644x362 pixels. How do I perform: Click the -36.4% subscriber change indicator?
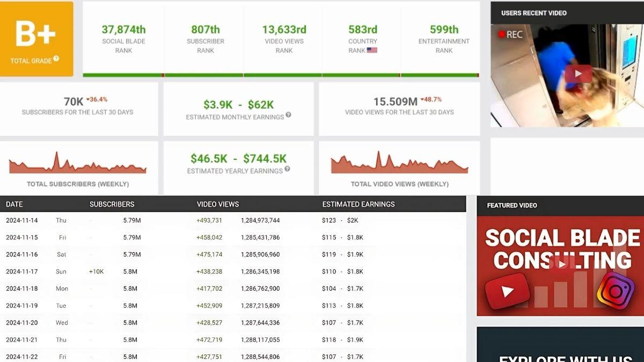coord(97,99)
